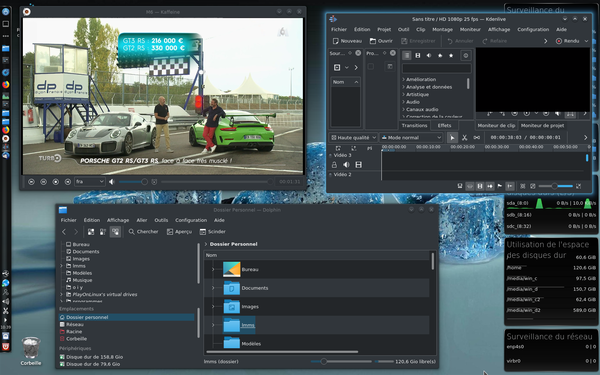Click Ouvrir button in Kdenlive toolbar

click(381, 41)
